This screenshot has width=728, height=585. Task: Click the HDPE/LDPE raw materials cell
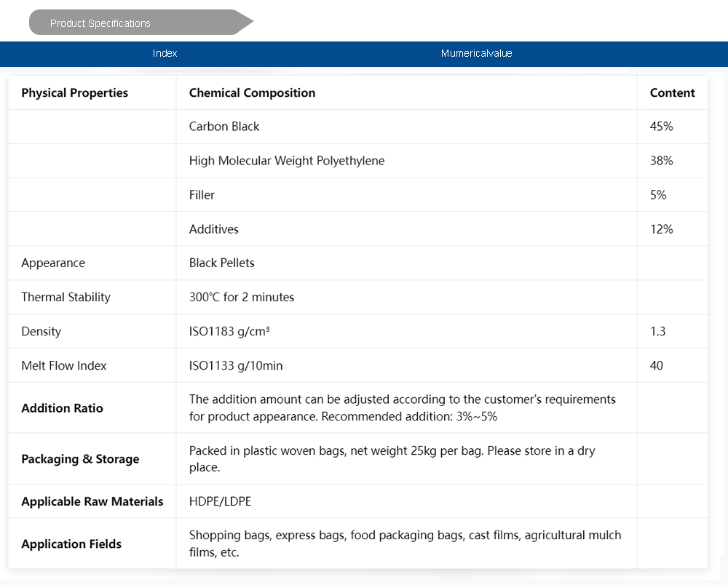tap(220, 501)
